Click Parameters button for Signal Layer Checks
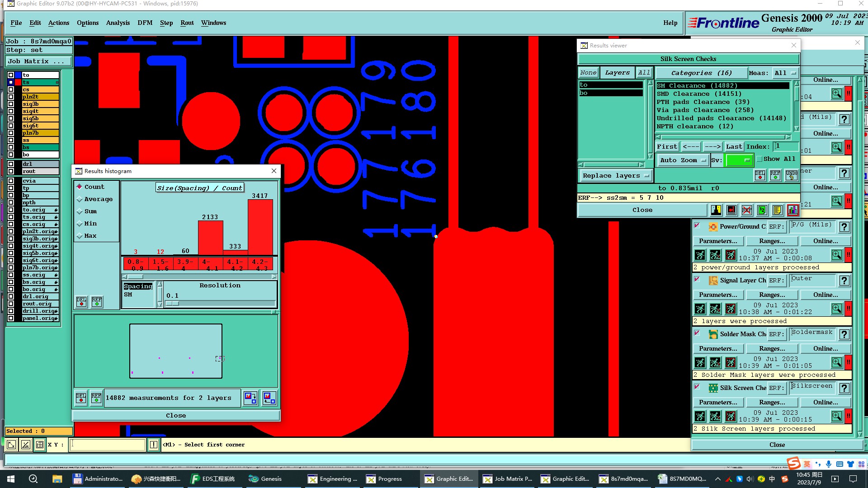This screenshot has width=868, height=488. point(717,295)
